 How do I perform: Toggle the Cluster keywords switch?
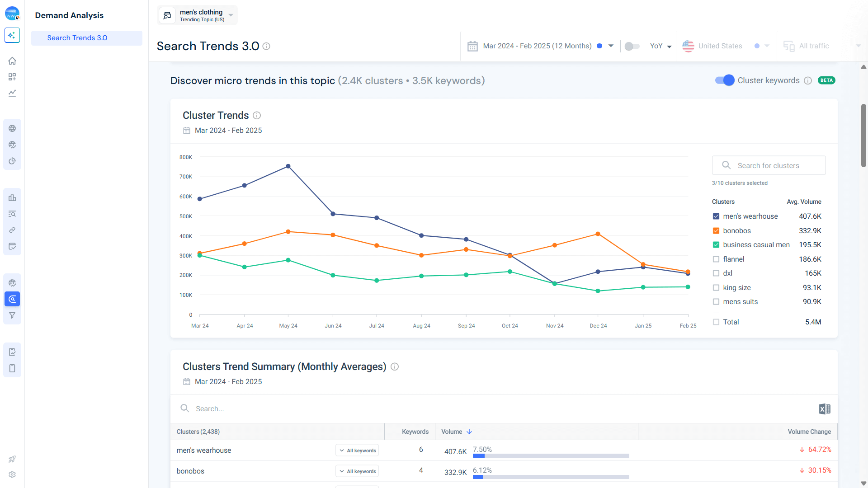pyautogui.click(x=724, y=80)
